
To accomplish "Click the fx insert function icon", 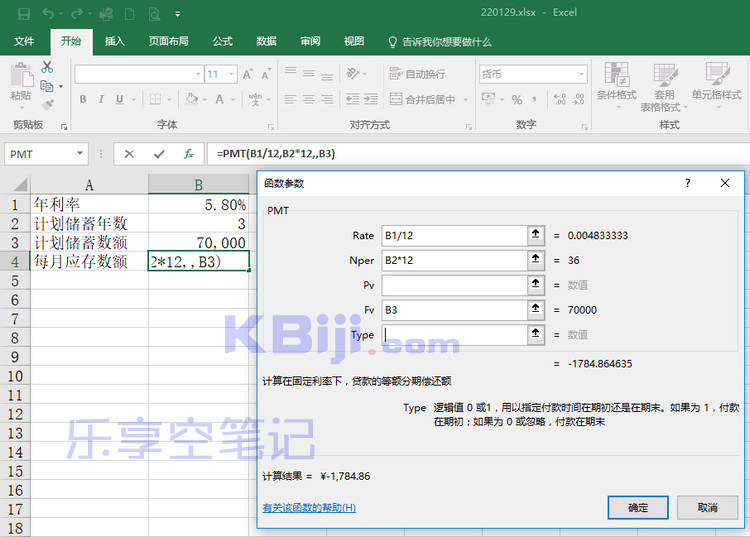I will tap(189, 154).
